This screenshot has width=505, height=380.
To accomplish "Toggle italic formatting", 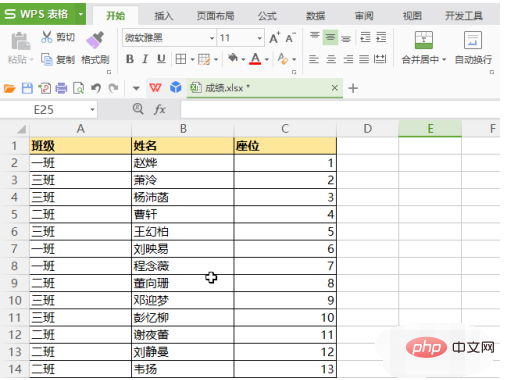I will point(145,59).
